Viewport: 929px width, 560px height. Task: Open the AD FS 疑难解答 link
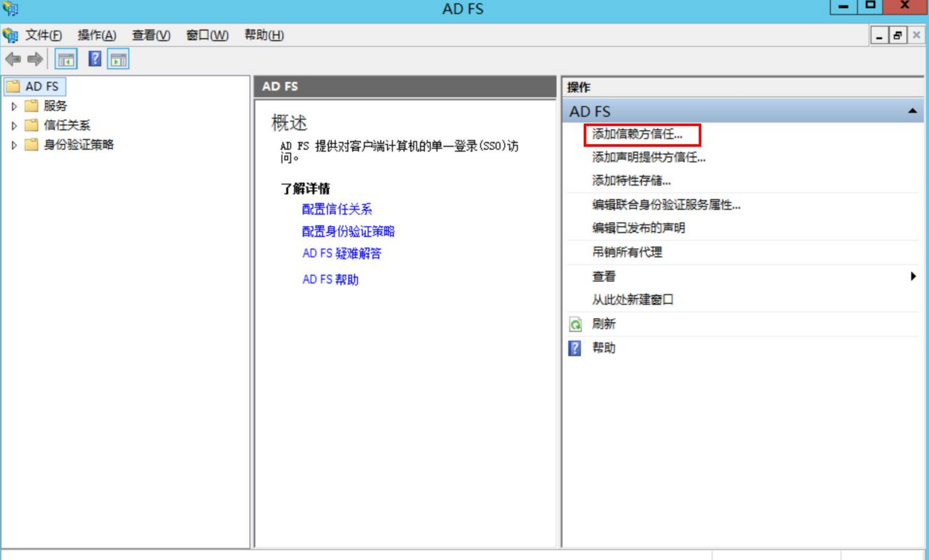(x=342, y=253)
